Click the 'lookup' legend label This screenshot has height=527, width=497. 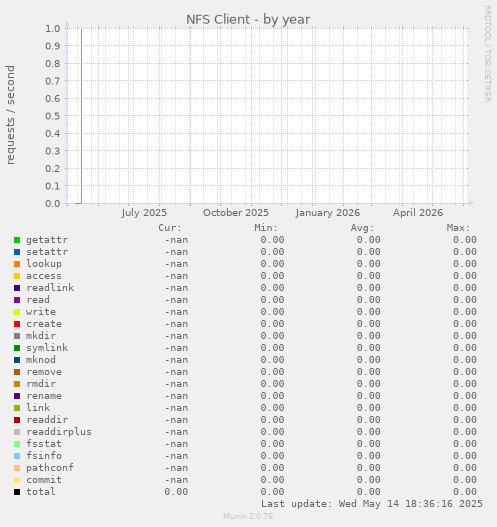point(44,264)
